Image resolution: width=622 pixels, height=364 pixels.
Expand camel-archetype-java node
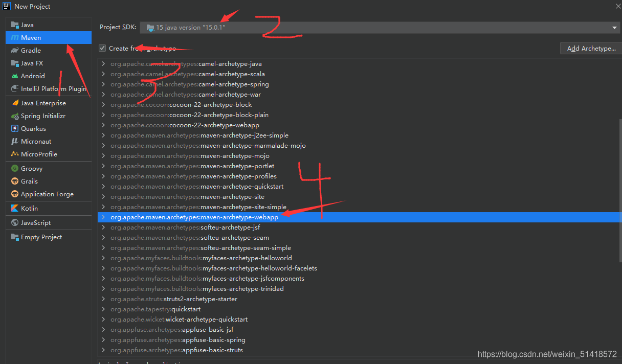coord(103,64)
